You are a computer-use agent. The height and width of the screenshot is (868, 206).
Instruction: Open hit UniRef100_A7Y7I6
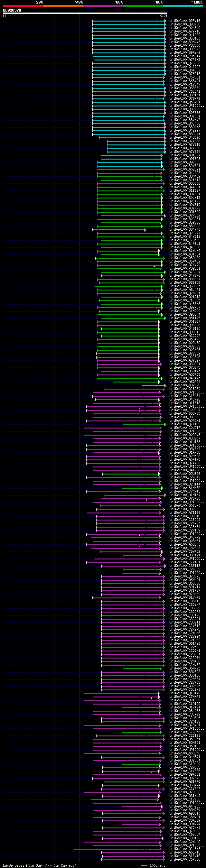[185, 31]
